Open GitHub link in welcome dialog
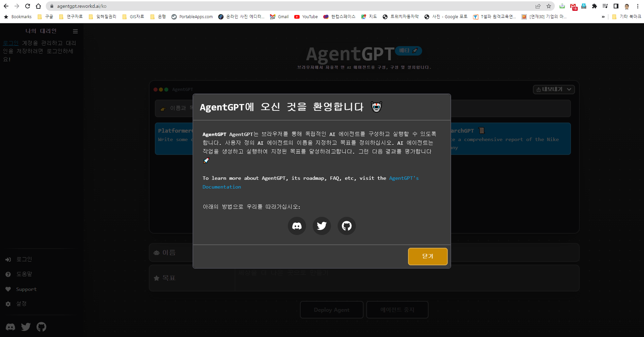Viewport: 644px width, 337px height. 346,226
